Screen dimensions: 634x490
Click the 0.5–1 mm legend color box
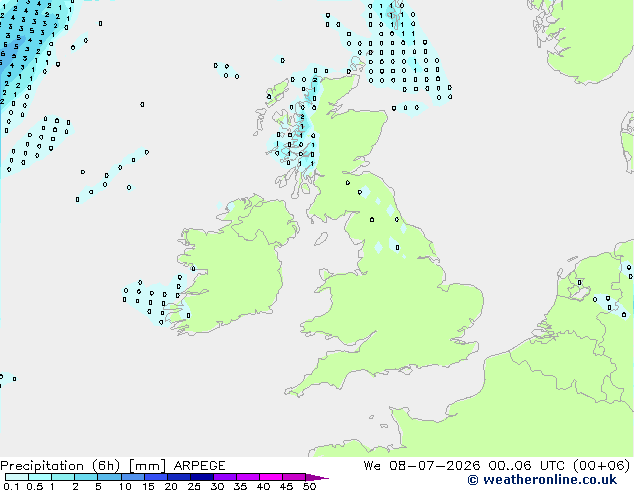[x=40, y=477]
